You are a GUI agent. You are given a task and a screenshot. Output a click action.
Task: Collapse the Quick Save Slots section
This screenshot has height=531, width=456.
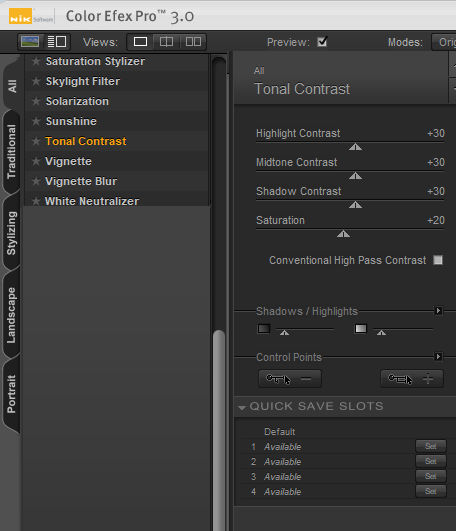click(242, 407)
